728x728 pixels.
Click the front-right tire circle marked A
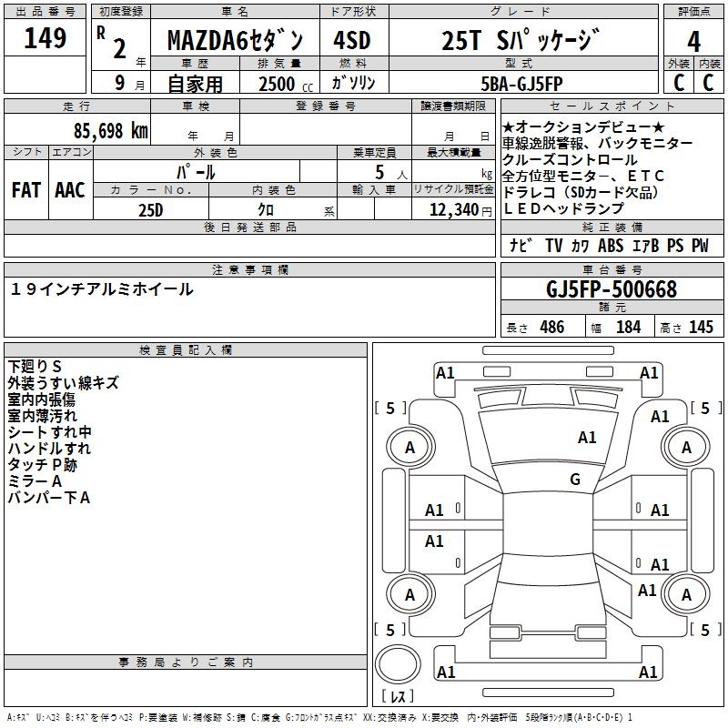pos(686,448)
